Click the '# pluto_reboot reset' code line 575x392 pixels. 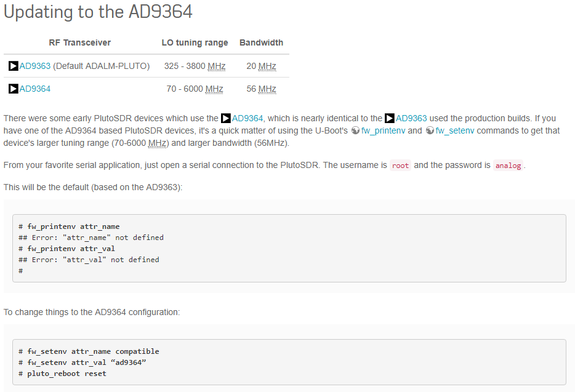pos(62,374)
